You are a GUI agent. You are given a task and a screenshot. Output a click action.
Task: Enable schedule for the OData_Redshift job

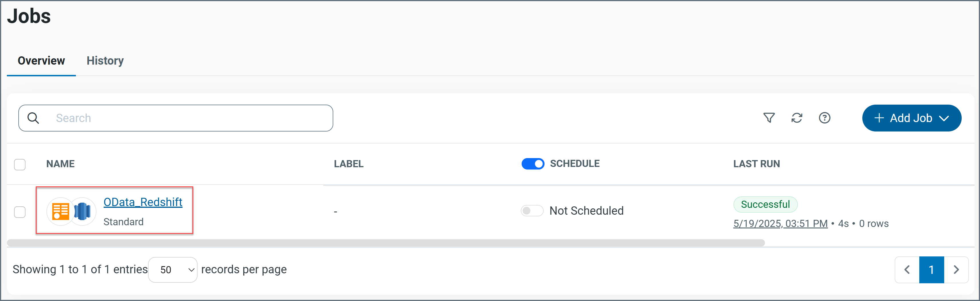tap(532, 211)
